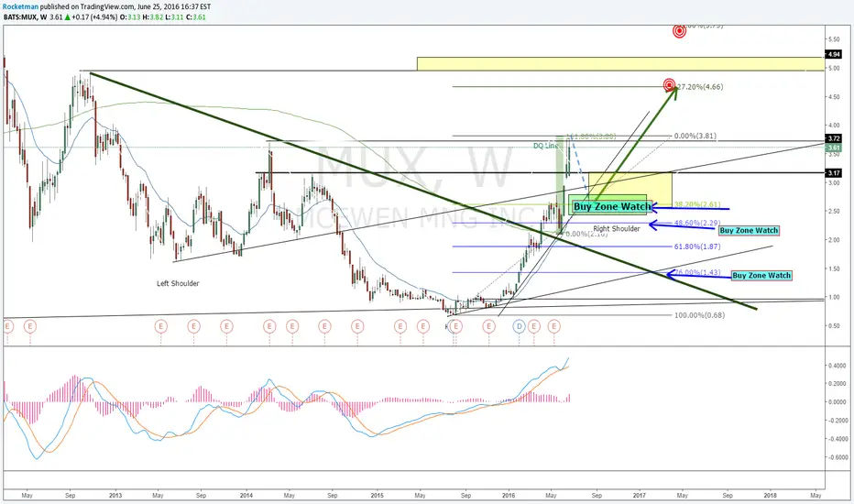Click the red target icon beside 27.20%(4.66)

(670, 85)
